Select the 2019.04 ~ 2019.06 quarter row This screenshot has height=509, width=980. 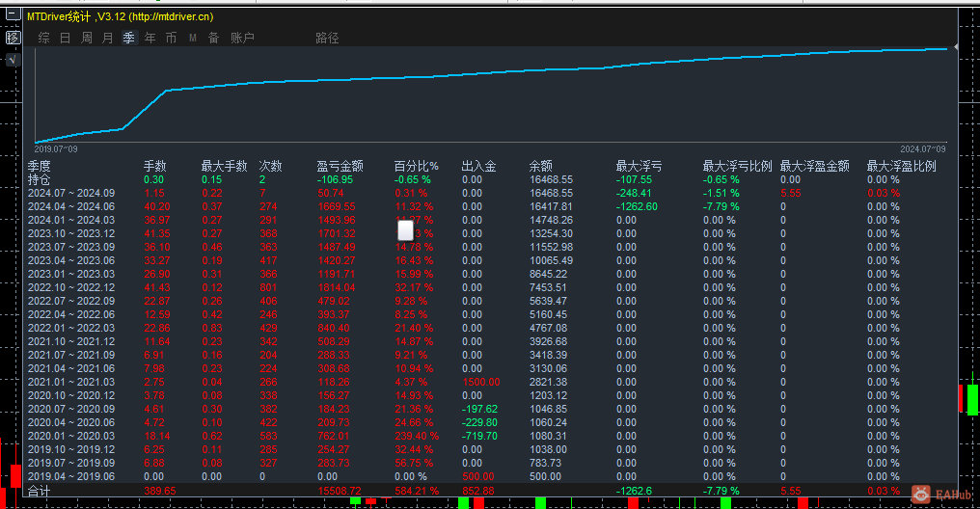click(489, 476)
